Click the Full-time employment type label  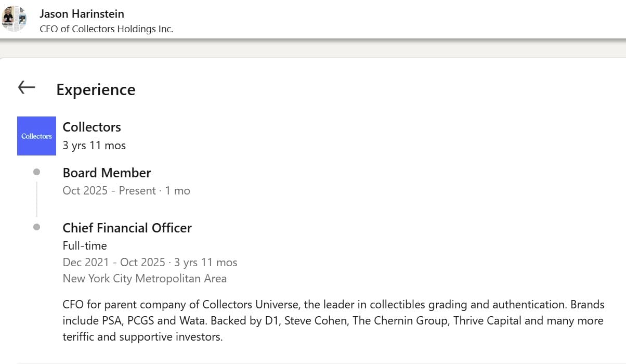tap(85, 245)
